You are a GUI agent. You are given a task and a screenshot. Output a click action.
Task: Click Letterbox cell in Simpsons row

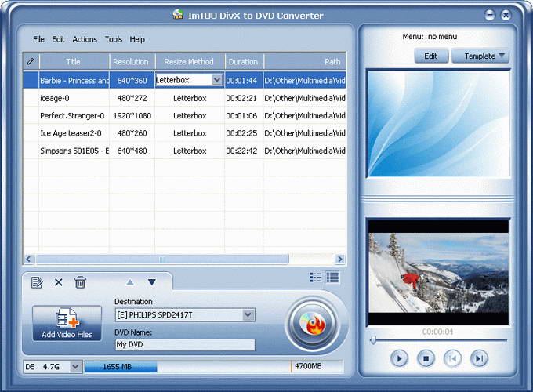click(190, 151)
